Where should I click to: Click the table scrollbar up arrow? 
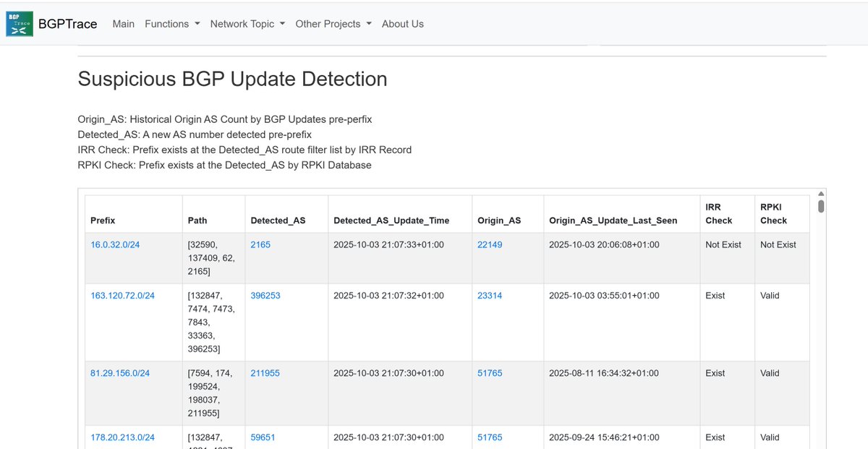821,194
